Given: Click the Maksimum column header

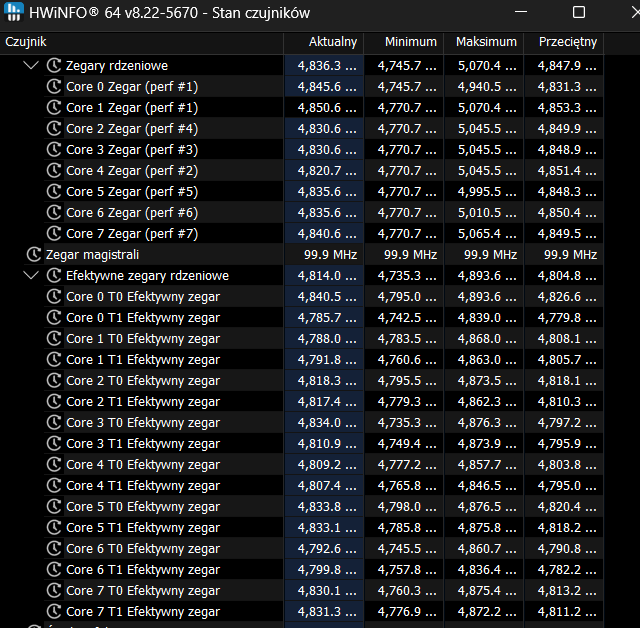Looking at the screenshot, I should pos(482,42).
